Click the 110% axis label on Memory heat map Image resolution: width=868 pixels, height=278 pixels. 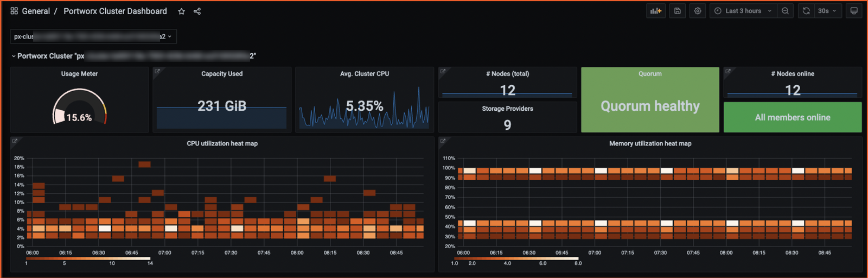click(449, 158)
